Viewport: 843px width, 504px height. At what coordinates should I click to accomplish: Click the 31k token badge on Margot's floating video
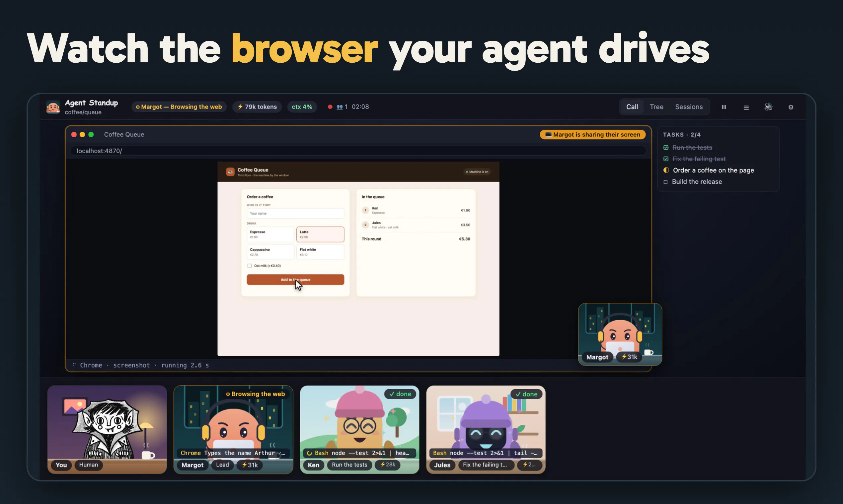coord(629,357)
